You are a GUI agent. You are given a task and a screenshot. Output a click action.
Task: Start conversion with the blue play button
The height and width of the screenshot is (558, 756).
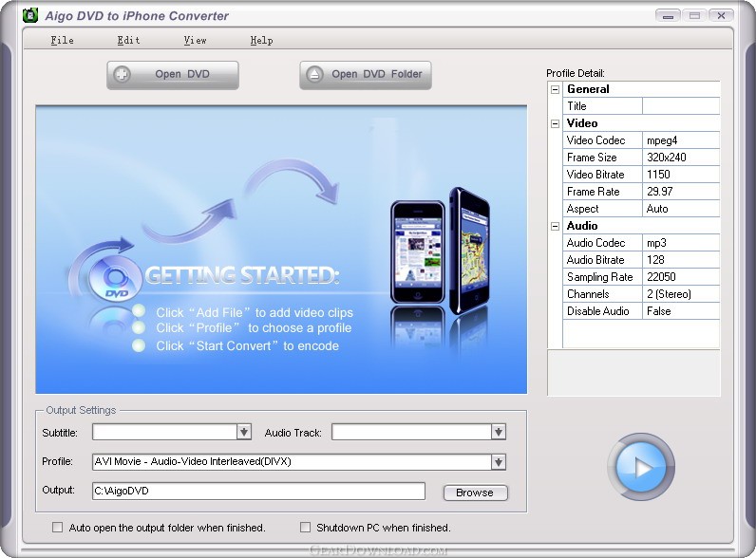pyautogui.click(x=641, y=467)
